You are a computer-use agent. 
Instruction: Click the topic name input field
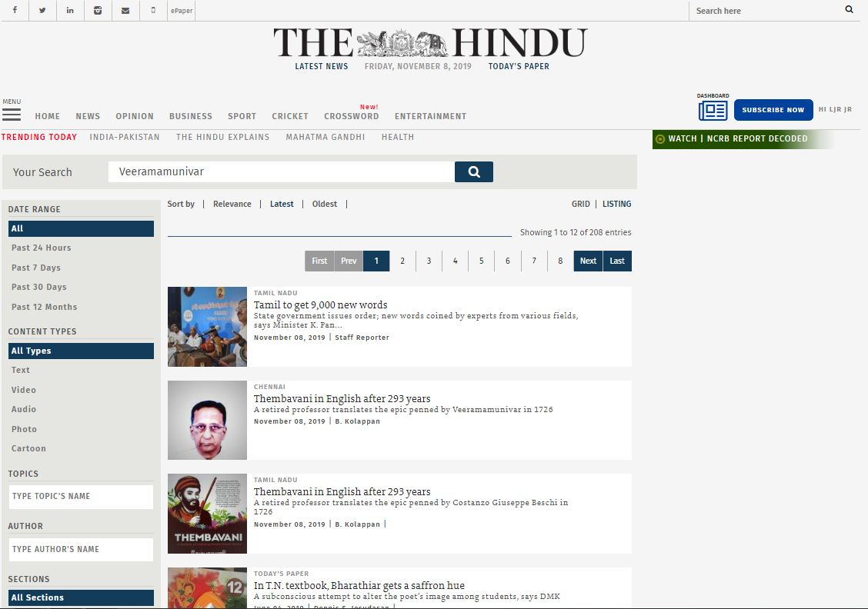(81, 497)
